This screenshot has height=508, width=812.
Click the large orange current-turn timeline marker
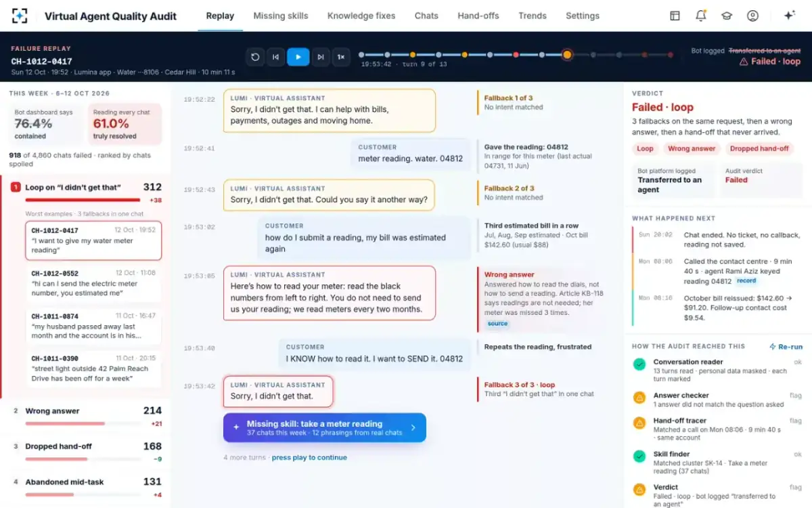[x=567, y=54]
